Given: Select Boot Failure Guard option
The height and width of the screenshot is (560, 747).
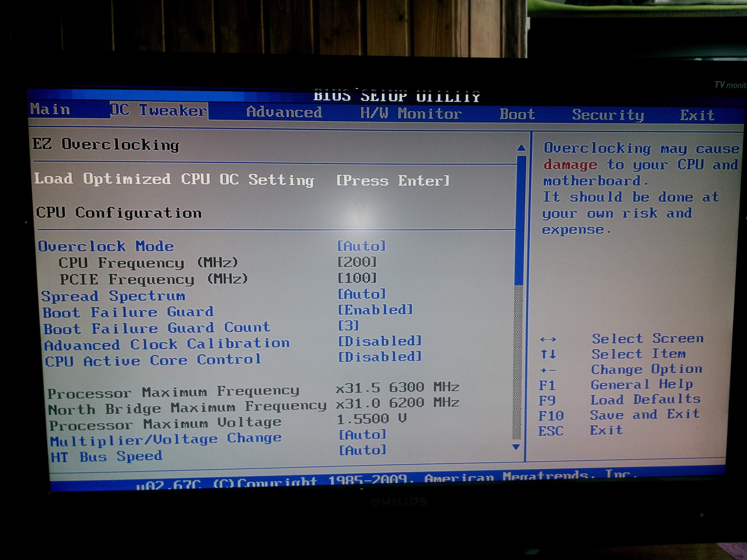Looking at the screenshot, I should click(x=128, y=312).
